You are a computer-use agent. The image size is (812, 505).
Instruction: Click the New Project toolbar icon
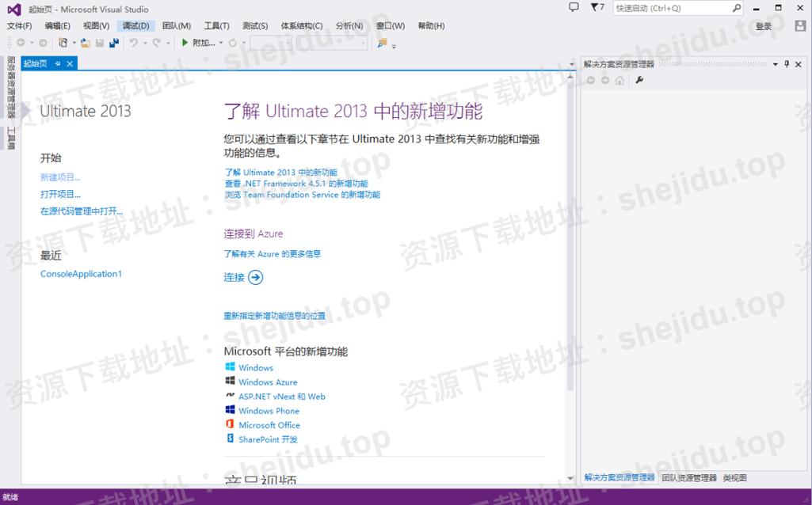63,43
